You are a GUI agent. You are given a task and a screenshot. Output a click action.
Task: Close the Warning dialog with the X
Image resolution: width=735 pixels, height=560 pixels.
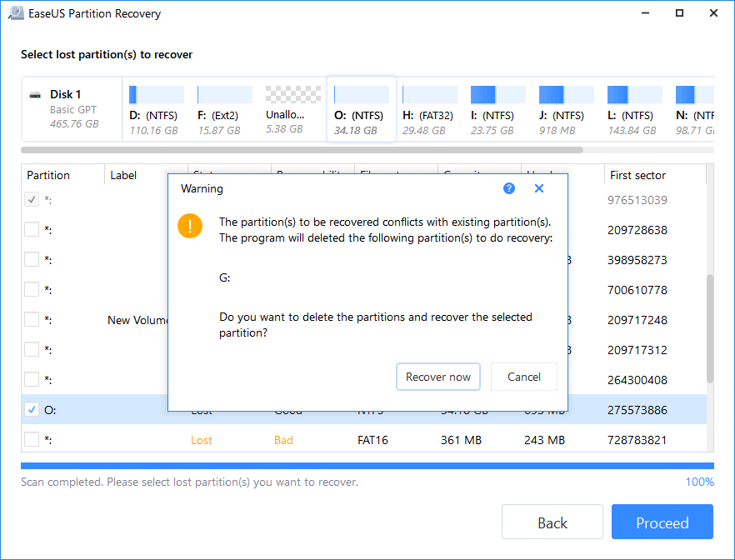click(x=538, y=188)
